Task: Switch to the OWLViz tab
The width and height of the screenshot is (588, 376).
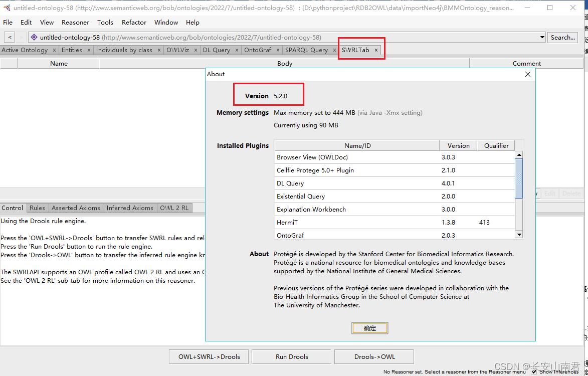Action: pyautogui.click(x=178, y=50)
